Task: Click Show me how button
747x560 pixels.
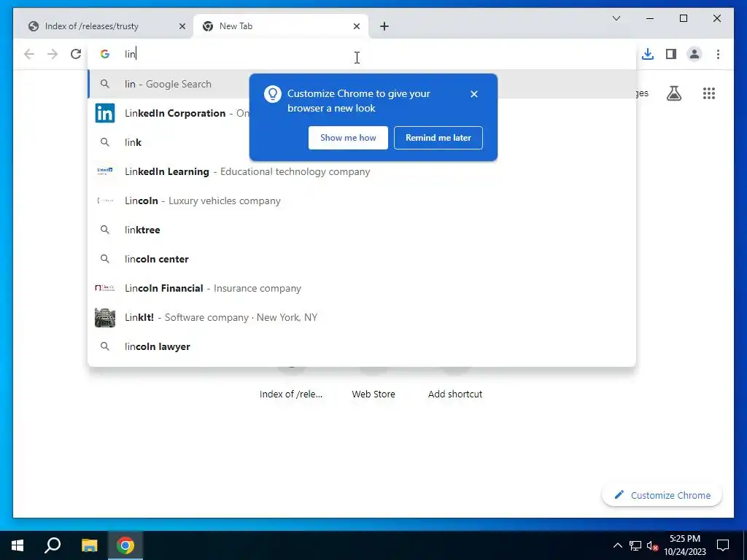Action: (x=348, y=138)
